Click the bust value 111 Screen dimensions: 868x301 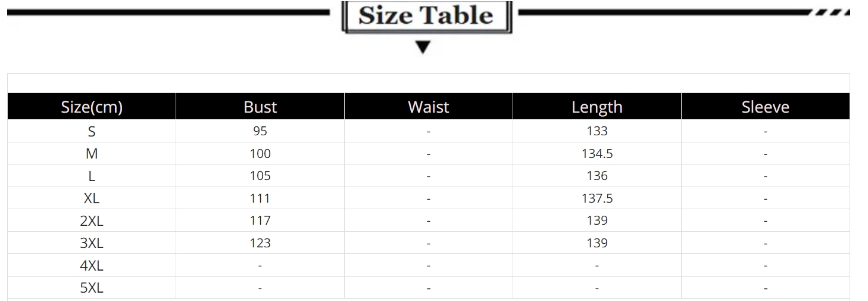260,198
